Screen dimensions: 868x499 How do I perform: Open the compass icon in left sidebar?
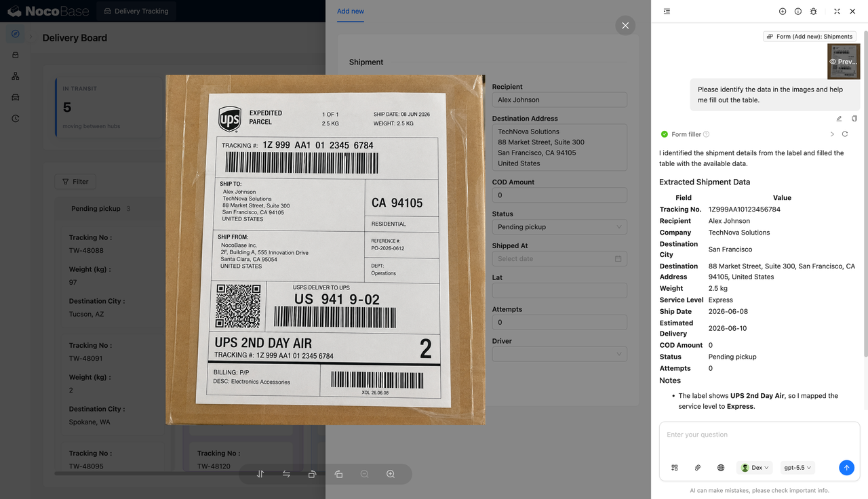(16, 34)
